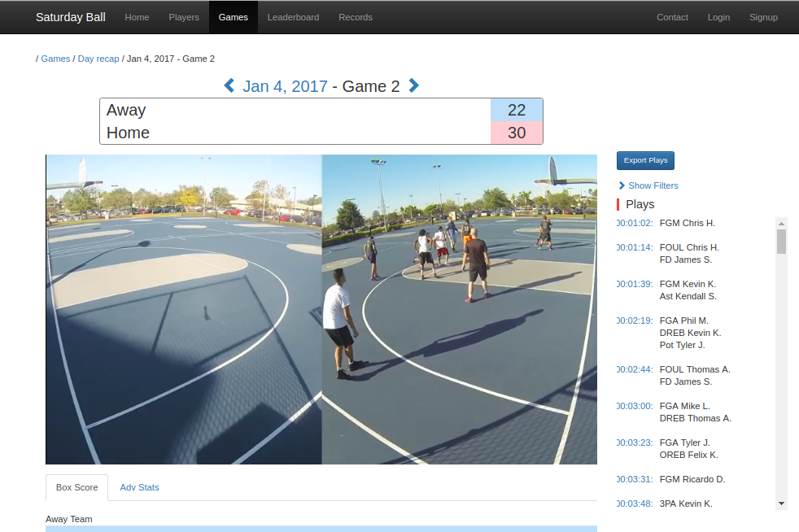Open the Records page
Screen dimensions: 799x532
pyautogui.click(x=356, y=16)
